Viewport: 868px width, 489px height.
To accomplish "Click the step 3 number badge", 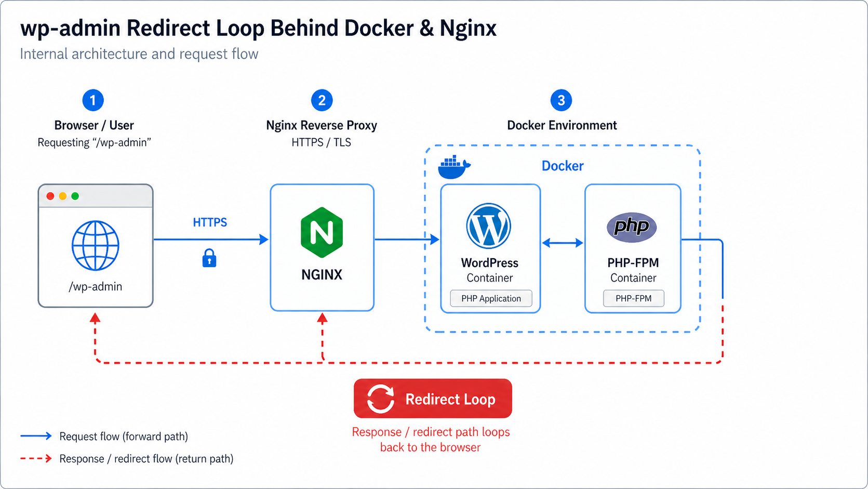I will (562, 100).
